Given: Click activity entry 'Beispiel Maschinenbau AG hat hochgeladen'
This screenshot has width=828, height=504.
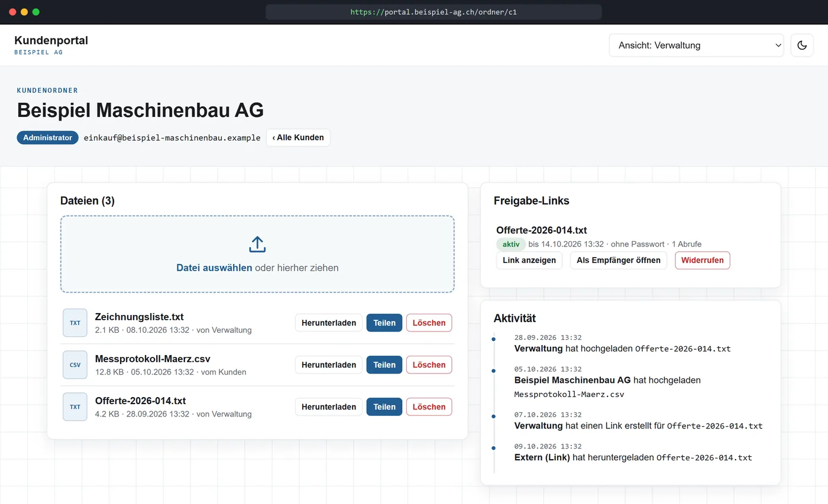Looking at the screenshot, I should (x=607, y=382).
